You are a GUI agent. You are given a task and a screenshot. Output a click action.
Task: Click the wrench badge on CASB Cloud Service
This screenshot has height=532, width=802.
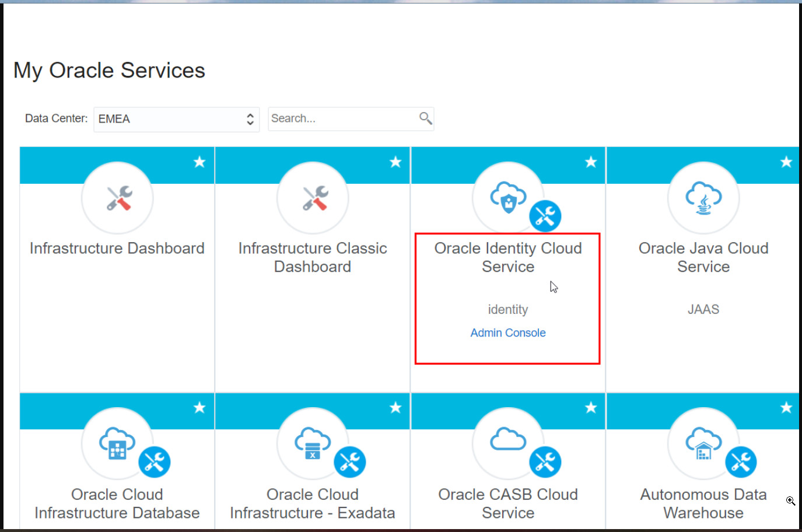point(545,462)
